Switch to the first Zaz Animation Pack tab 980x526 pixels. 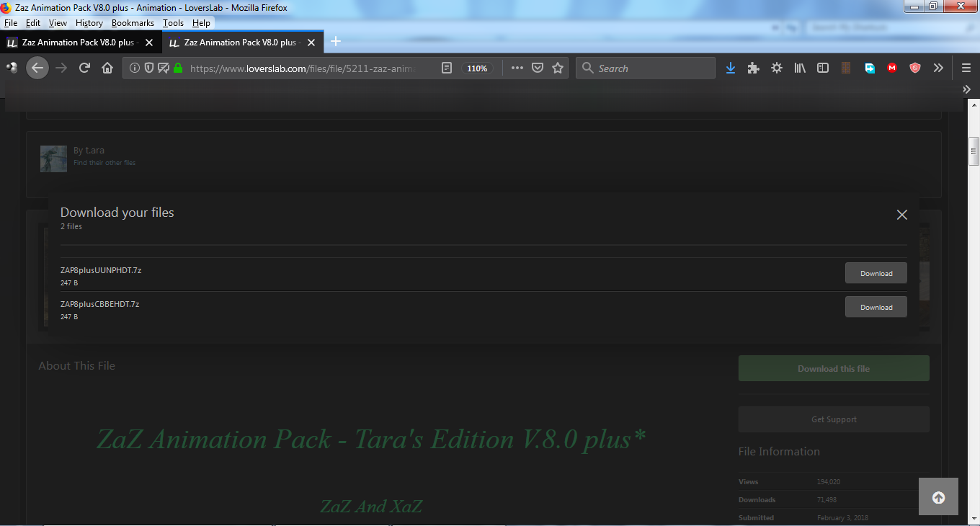[x=81, y=43]
